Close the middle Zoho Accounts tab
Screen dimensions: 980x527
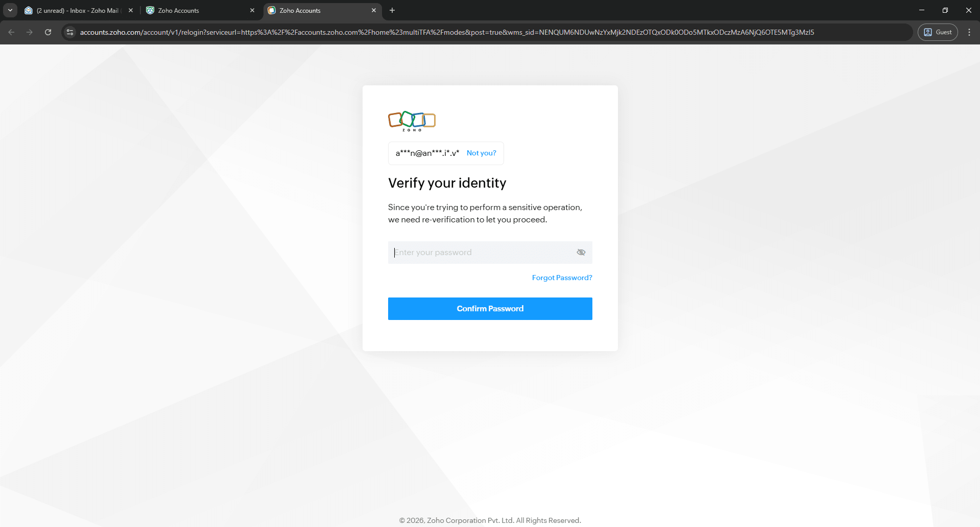tap(252, 10)
